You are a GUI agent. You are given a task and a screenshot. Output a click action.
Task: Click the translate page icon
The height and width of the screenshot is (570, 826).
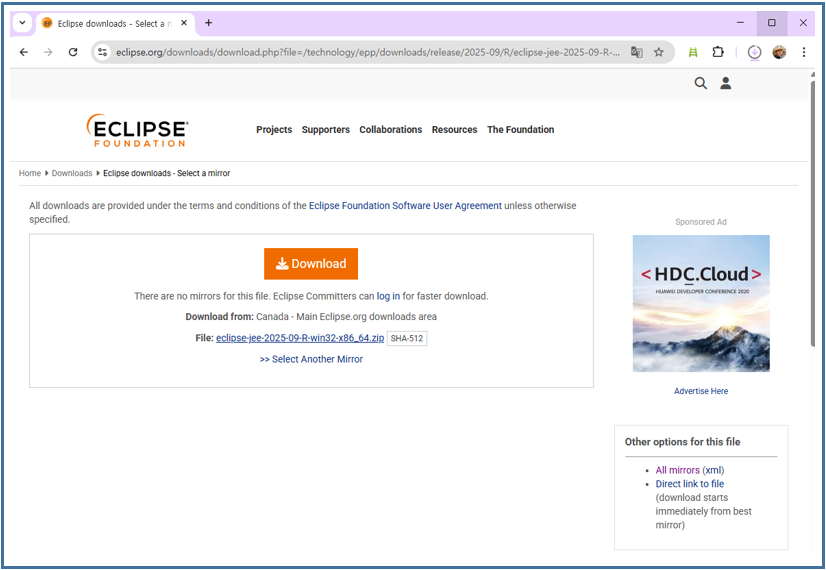pyautogui.click(x=637, y=52)
